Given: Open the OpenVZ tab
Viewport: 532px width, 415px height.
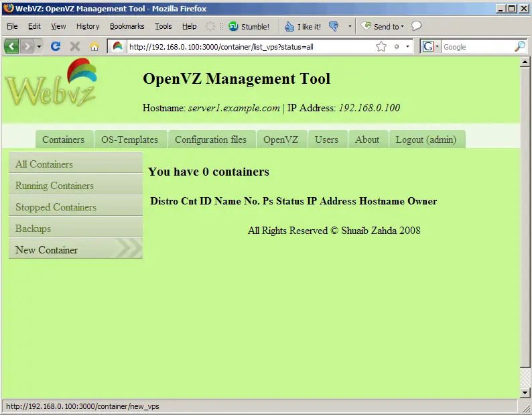Looking at the screenshot, I should 281,139.
